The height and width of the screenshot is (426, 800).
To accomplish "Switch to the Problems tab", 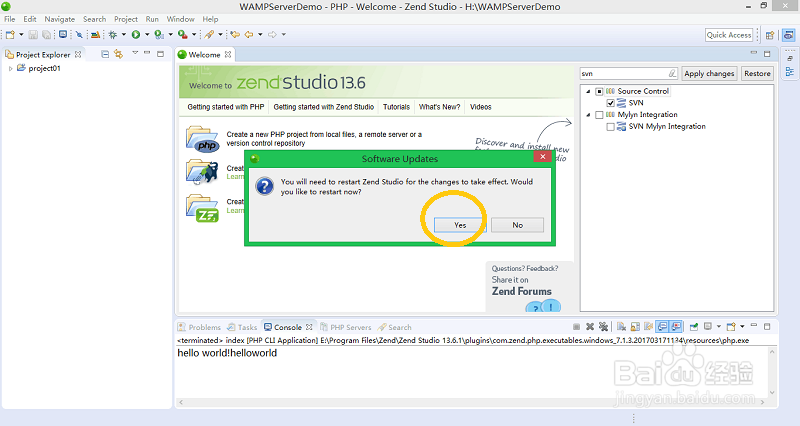I will click(199, 327).
